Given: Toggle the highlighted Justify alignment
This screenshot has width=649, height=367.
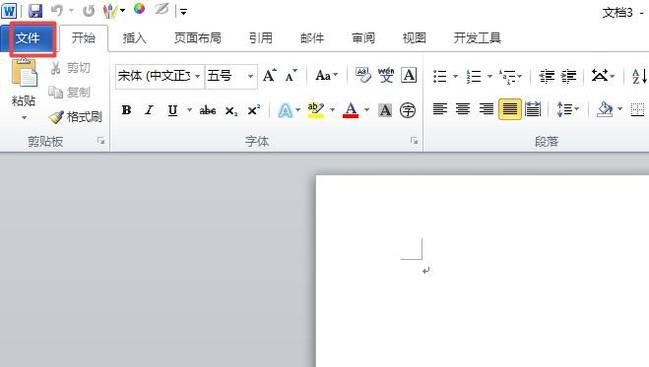Looking at the screenshot, I should (510, 110).
